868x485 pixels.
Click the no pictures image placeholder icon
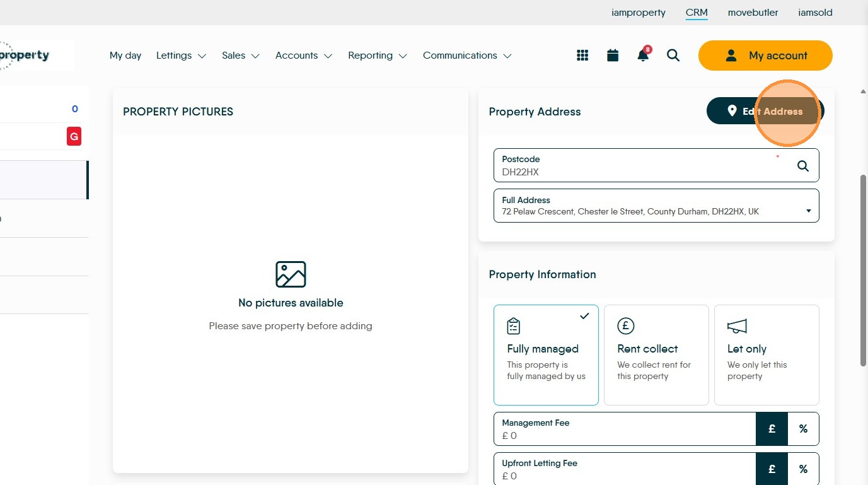pyautogui.click(x=291, y=274)
